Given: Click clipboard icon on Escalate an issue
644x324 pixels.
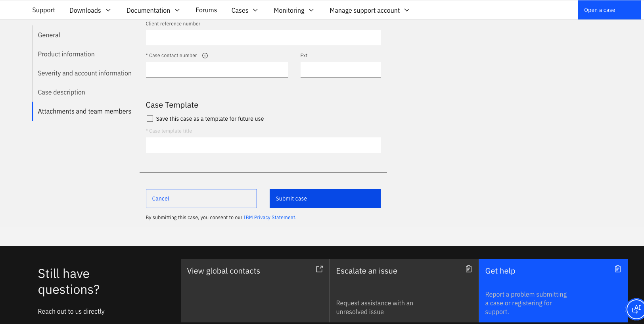Looking at the screenshot, I should point(469,269).
